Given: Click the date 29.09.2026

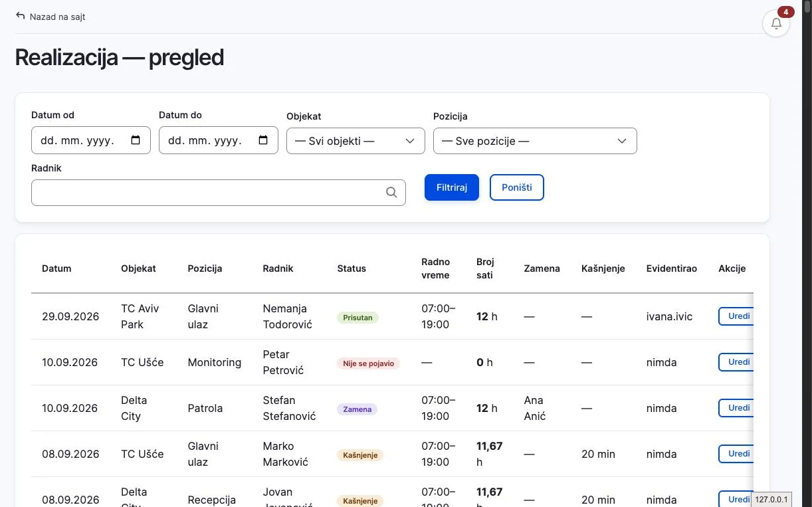Looking at the screenshot, I should pos(70,316).
